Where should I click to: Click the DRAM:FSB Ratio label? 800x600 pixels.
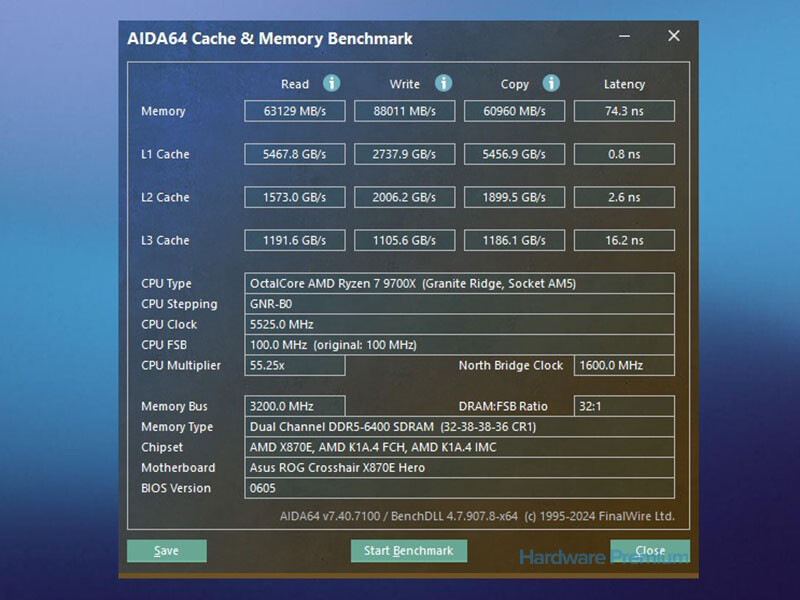tap(503, 406)
